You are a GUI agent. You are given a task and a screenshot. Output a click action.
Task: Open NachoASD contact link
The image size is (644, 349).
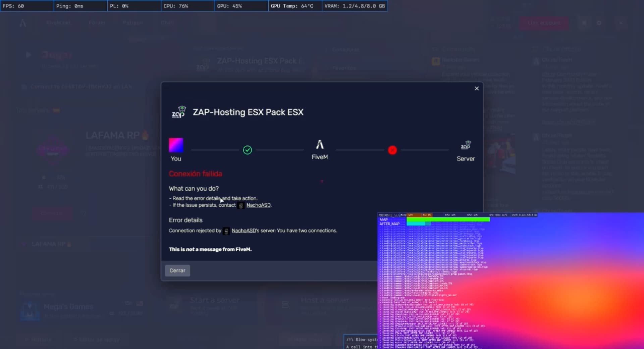(258, 205)
